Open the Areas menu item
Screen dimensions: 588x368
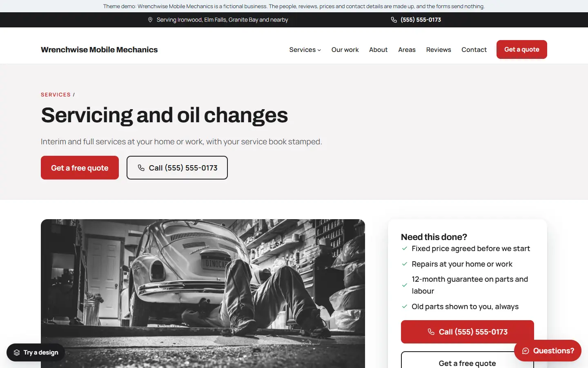pyautogui.click(x=407, y=49)
